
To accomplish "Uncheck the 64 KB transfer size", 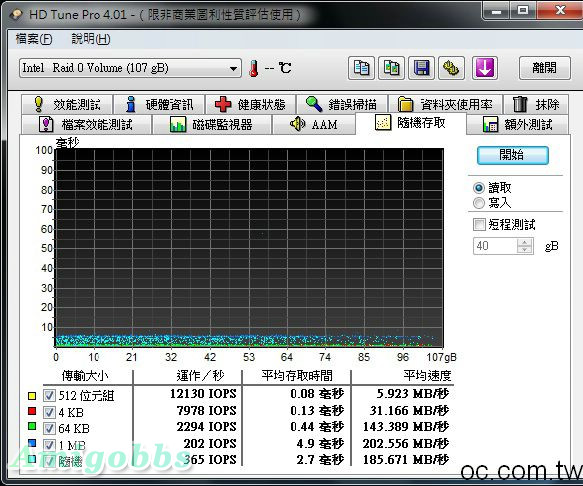I will point(49,428).
